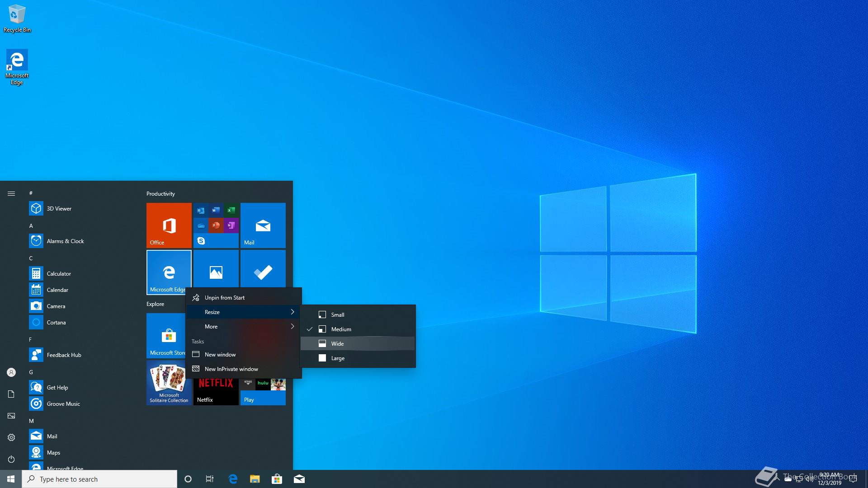Click the Productivity group heading

(x=160, y=193)
